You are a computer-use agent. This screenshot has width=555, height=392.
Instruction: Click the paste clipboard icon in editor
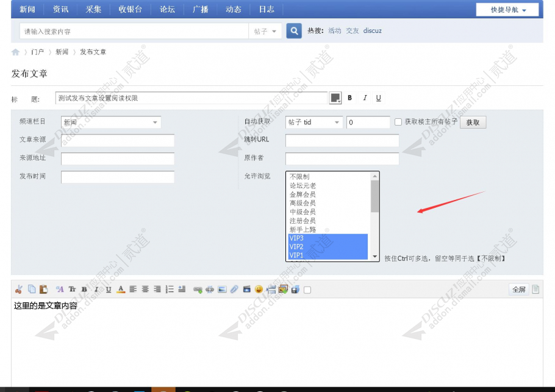pyautogui.click(x=43, y=290)
